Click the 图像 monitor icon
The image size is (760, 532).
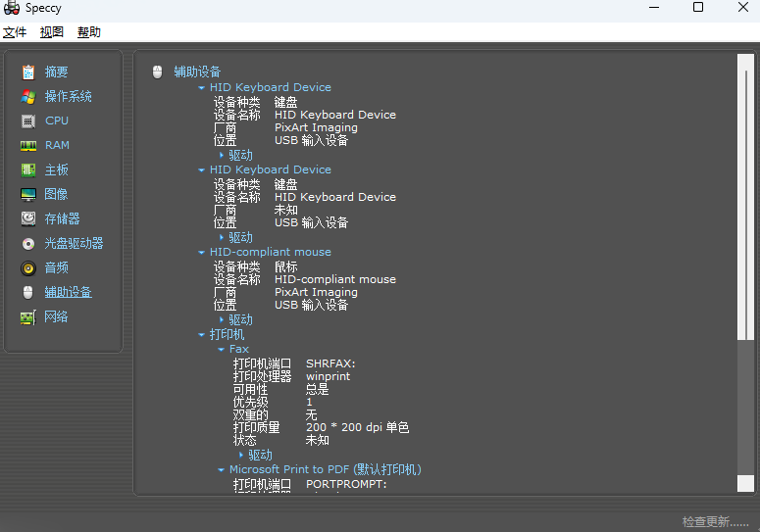[x=28, y=195]
